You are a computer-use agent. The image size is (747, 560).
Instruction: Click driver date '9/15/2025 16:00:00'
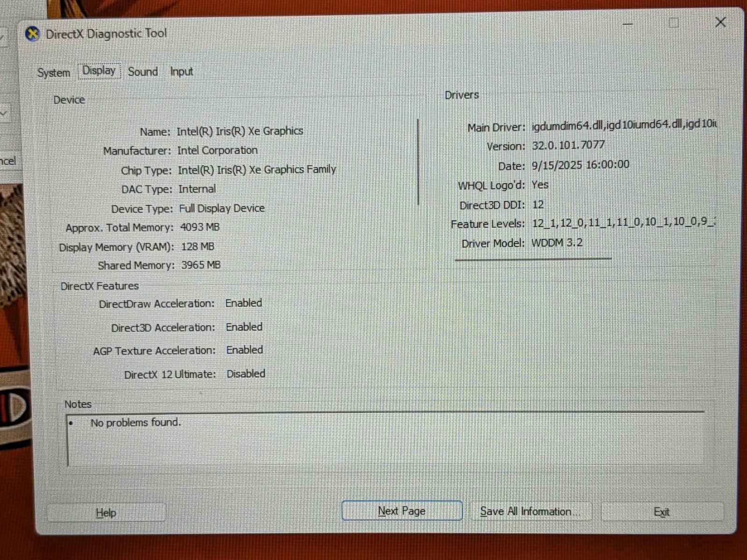point(580,165)
